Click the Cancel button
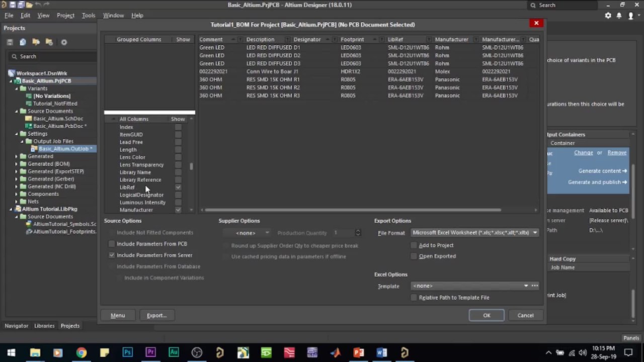644x362 pixels. pos(525,315)
